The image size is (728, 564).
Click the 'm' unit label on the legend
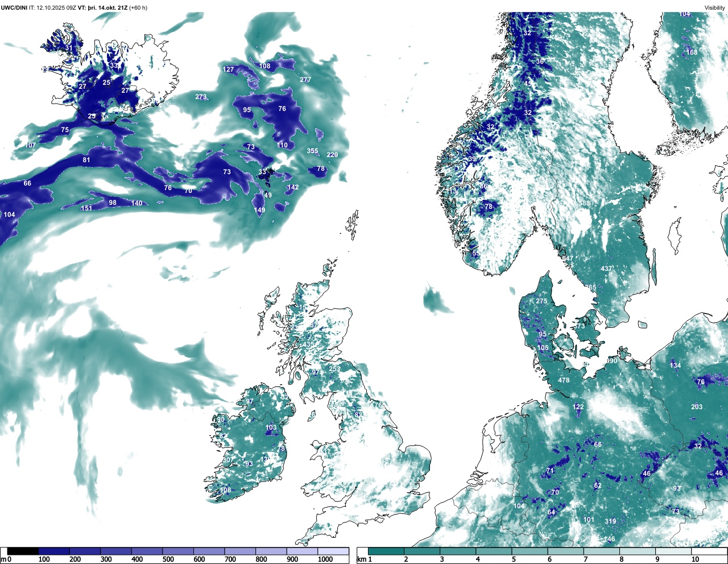(x=3, y=559)
